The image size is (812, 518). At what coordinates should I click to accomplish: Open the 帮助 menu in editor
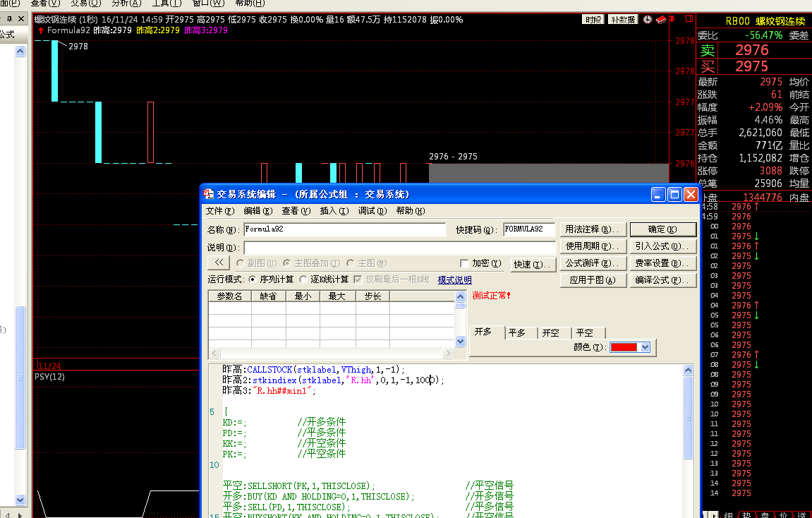(x=411, y=211)
